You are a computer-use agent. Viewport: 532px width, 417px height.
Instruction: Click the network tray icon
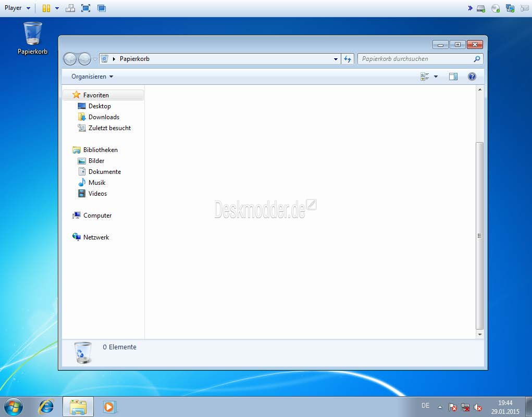465,407
